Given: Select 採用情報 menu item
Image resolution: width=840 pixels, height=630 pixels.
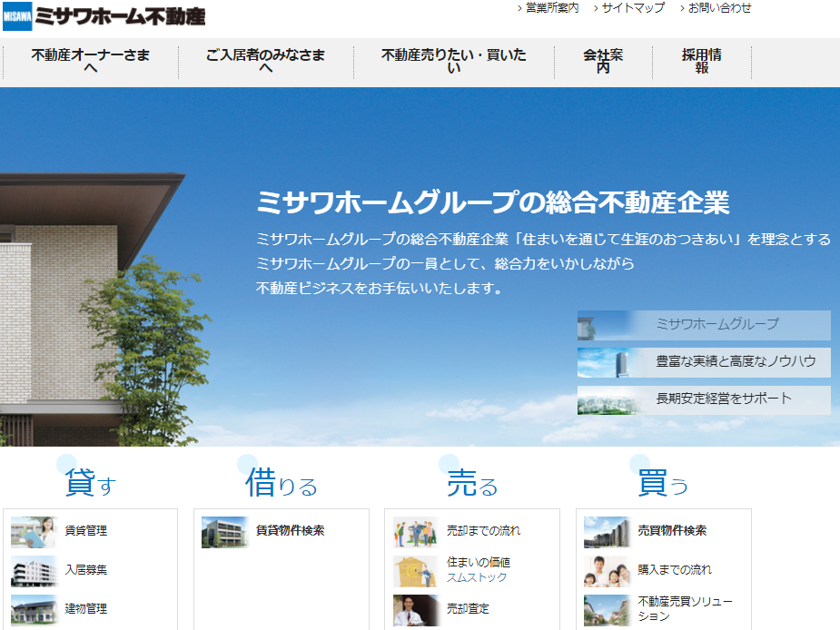Looking at the screenshot, I should click(x=702, y=61).
